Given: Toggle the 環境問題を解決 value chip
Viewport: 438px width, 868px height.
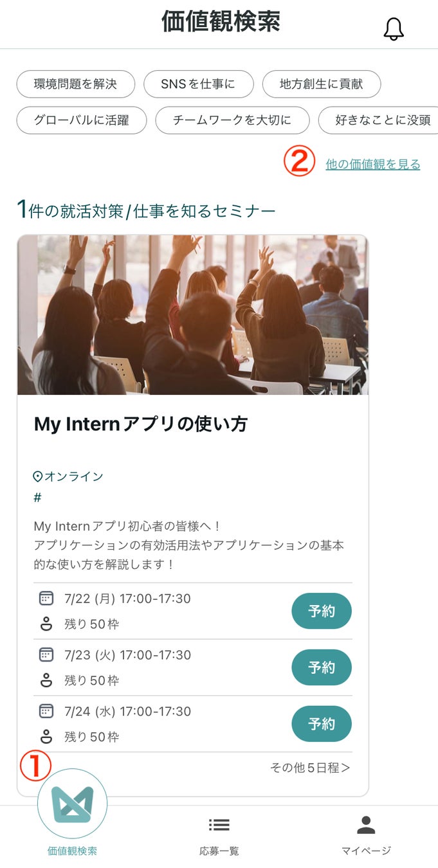Looking at the screenshot, I should click(75, 84).
